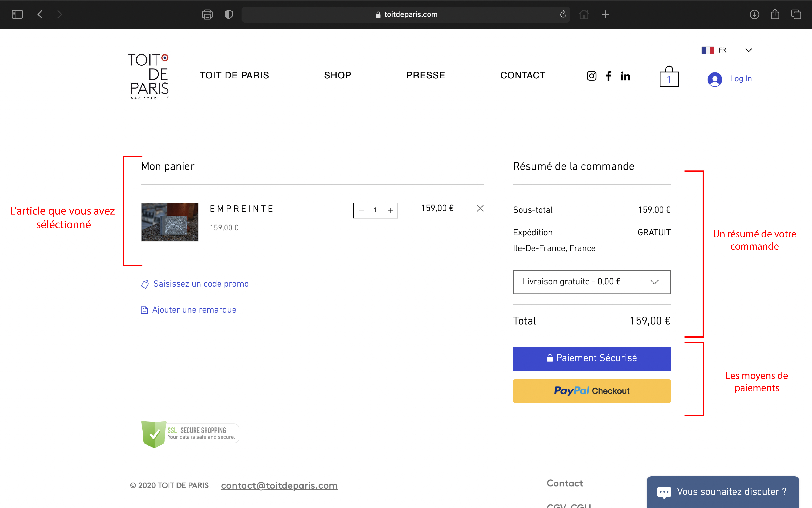Show the tab overview icon

(796, 14)
